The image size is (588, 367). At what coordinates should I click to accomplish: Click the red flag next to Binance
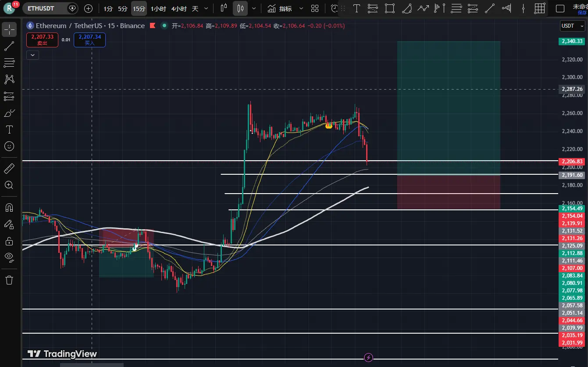[x=153, y=26]
